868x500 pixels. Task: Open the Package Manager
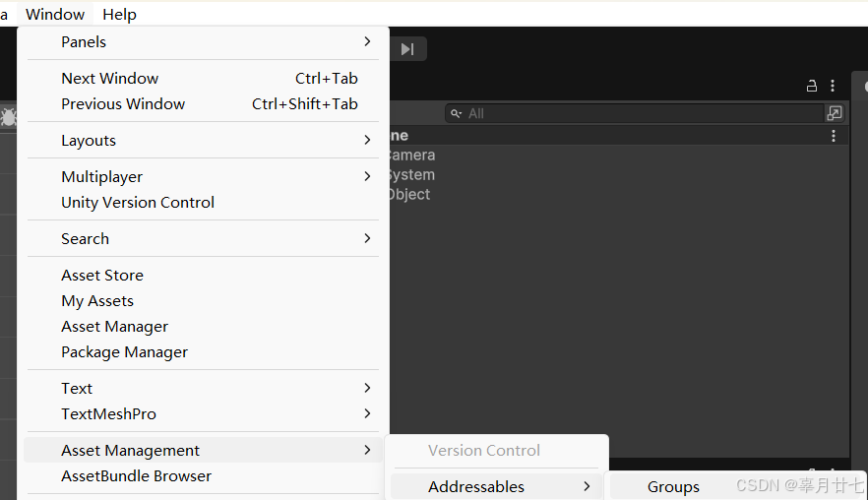tap(204, 352)
